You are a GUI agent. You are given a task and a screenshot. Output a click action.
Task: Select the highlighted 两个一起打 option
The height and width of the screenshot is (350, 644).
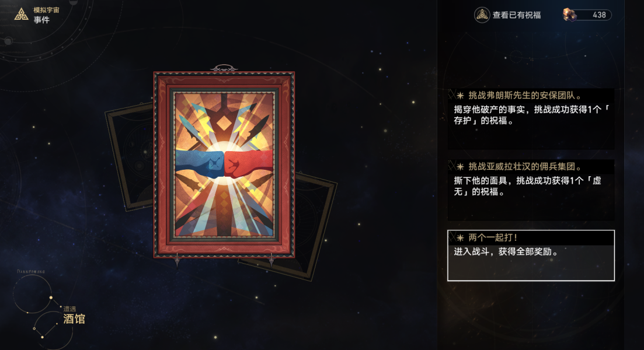point(531,256)
